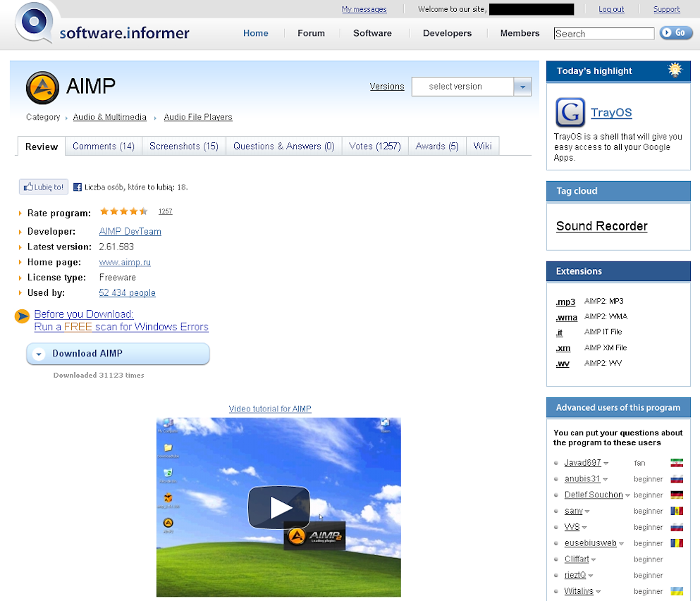Expand the Javad697 user dropdown arrow

click(x=606, y=464)
